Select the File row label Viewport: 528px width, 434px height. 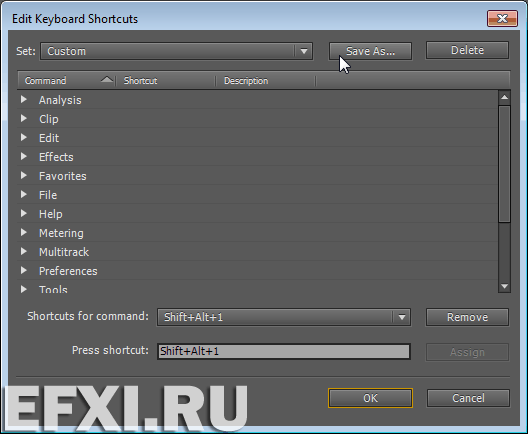point(48,195)
